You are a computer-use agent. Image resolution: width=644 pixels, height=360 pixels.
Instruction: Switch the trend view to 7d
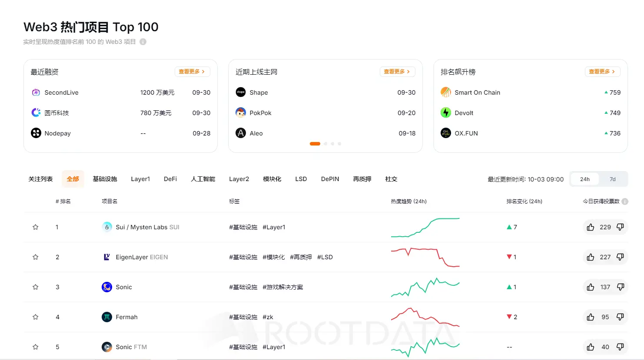click(613, 178)
